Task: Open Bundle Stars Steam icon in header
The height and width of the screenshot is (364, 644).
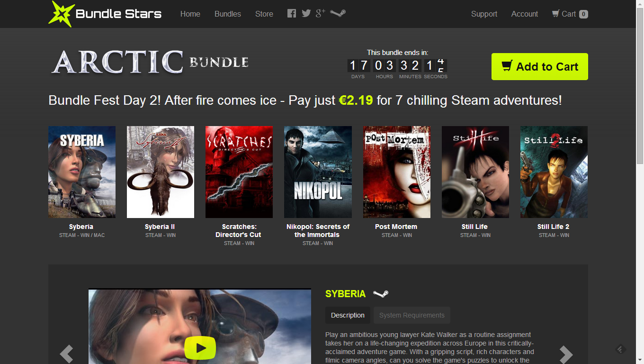Action: click(x=337, y=13)
